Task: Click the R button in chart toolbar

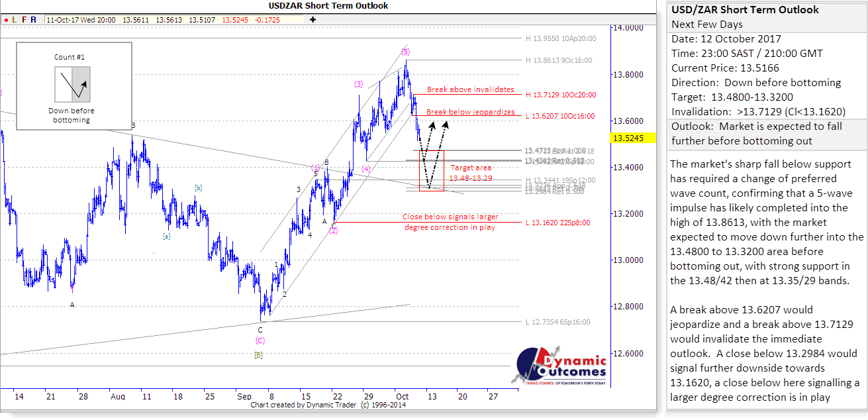Action: point(34,20)
